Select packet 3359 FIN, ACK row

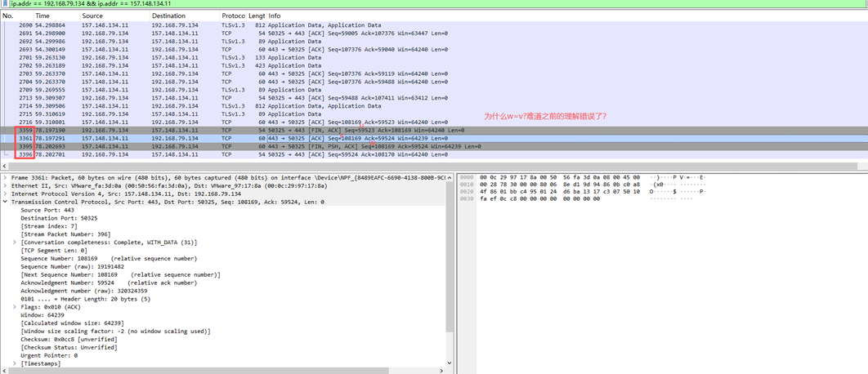(x=245, y=131)
